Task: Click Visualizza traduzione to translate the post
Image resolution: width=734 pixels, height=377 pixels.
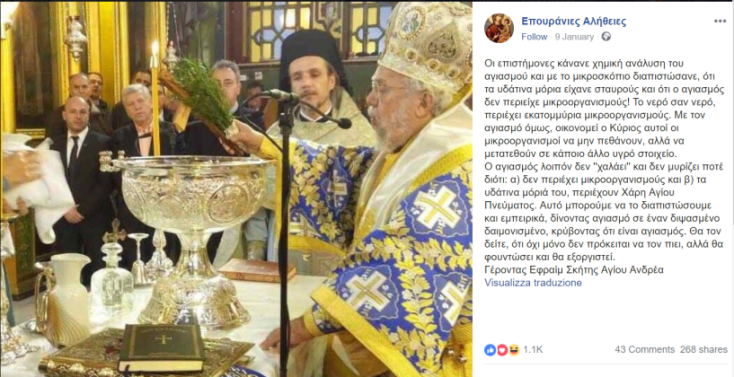Action: point(533,282)
